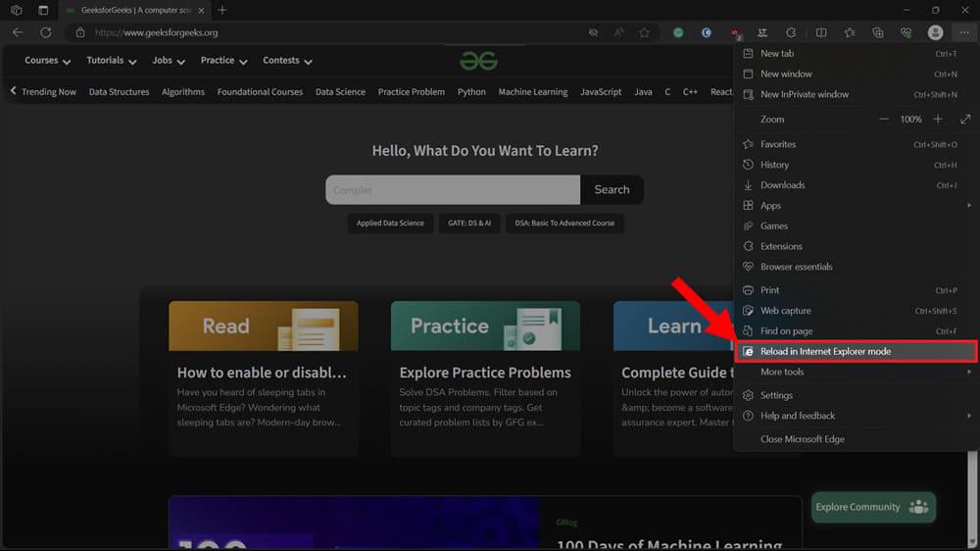Select Reload in Internet Explorer mode
The image size is (980, 551).
[855, 352]
